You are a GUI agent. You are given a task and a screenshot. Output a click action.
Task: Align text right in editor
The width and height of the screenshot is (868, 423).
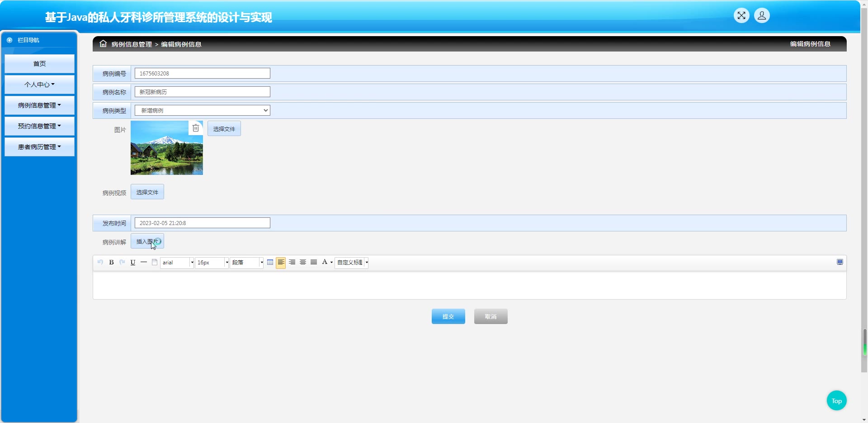292,262
